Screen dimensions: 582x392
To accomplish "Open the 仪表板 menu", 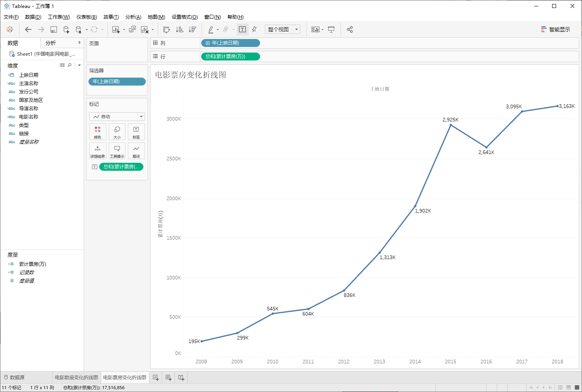I will [87, 17].
